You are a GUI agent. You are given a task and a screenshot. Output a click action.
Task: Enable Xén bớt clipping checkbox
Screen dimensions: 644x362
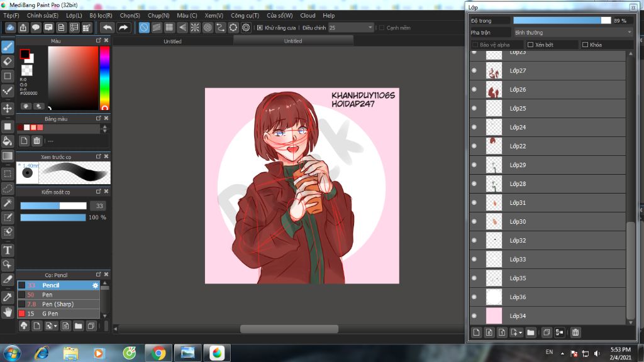coord(530,45)
